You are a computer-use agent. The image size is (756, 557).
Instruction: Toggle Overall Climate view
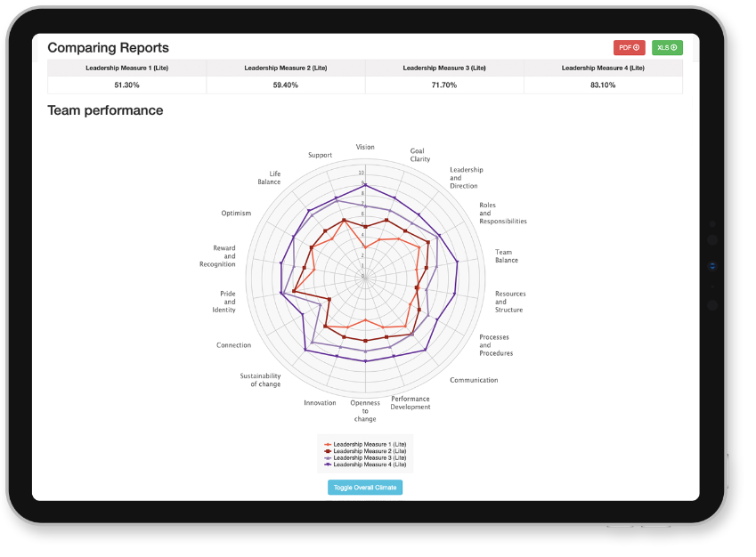pyautogui.click(x=365, y=488)
